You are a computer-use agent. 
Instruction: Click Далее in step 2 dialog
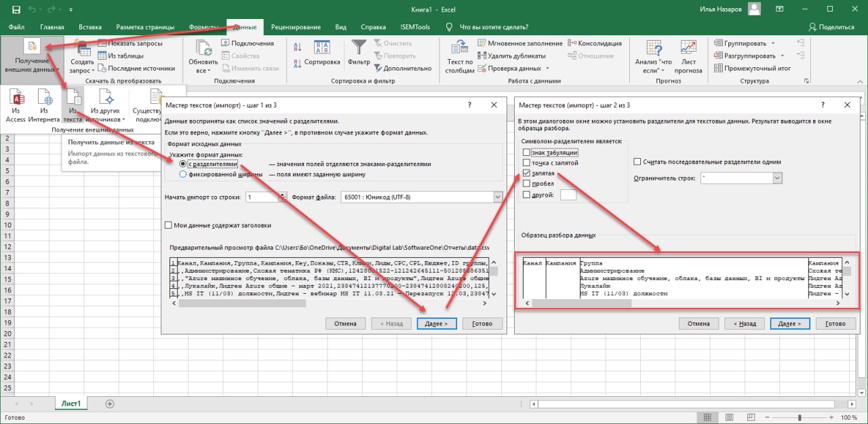tap(790, 324)
